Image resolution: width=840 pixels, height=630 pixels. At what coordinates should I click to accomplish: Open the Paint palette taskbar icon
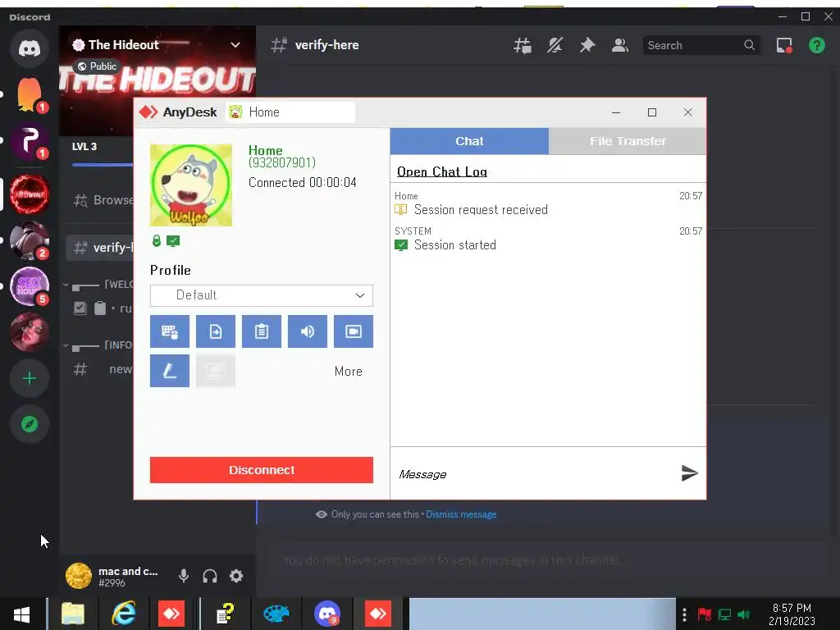pyautogui.click(x=276, y=614)
